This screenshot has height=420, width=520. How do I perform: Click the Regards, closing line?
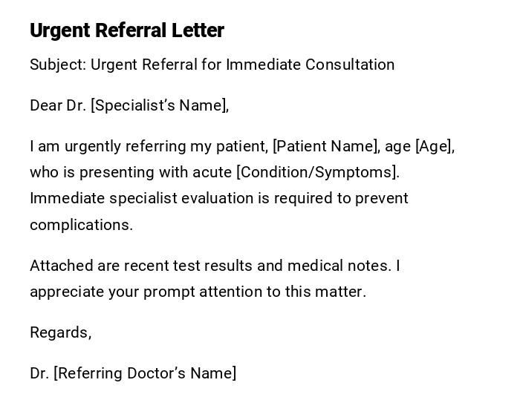coord(60,332)
